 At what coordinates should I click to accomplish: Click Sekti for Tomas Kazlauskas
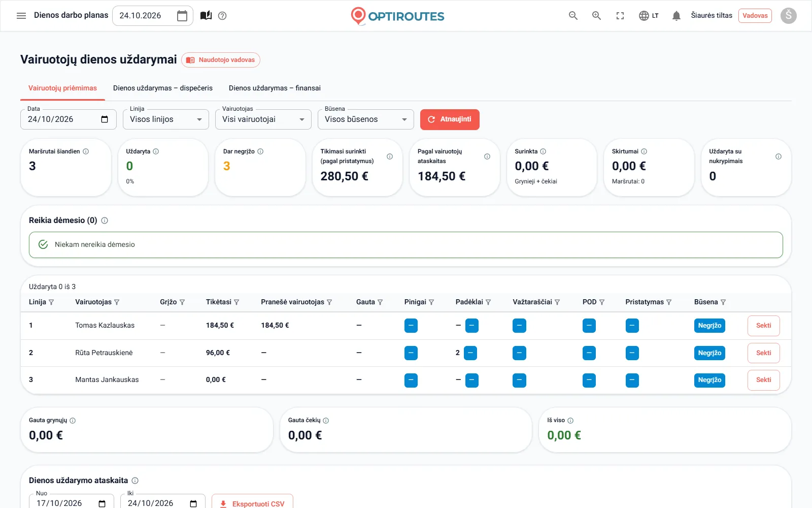(x=763, y=326)
